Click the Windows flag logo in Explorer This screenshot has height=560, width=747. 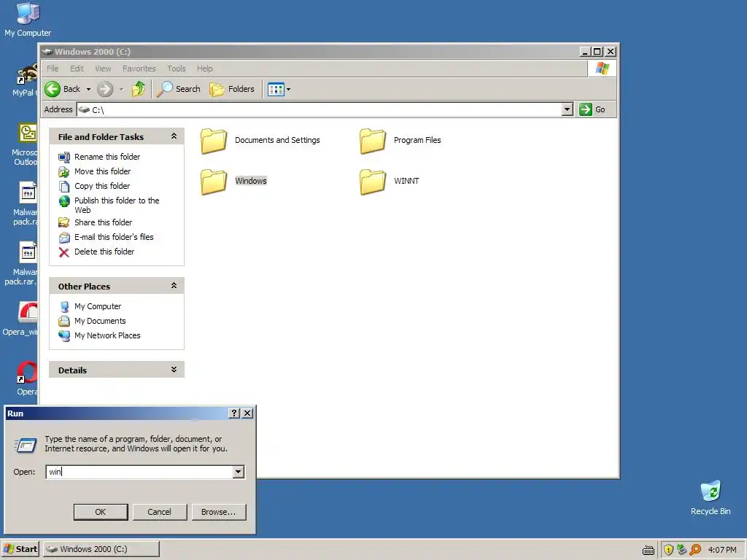coord(602,69)
